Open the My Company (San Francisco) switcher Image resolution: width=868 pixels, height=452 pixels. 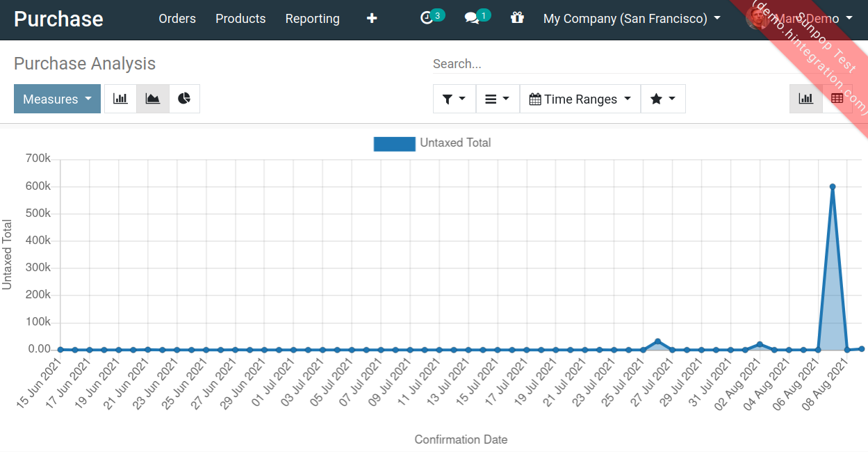click(x=632, y=19)
